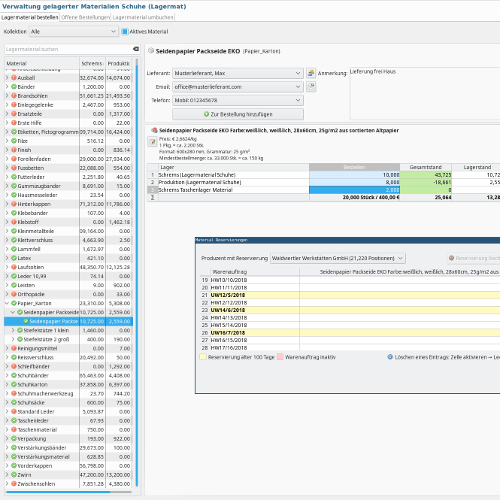Click the horizontal scrollbar under material list
The width and height of the screenshot is (500, 500).
click(x=58, y=492)
